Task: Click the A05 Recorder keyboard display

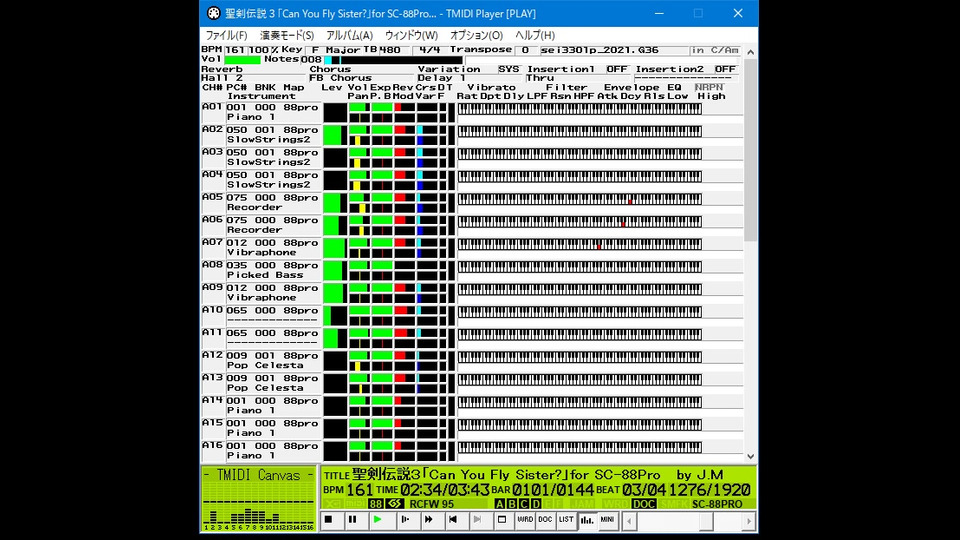Action: click(x=580, y=199)
